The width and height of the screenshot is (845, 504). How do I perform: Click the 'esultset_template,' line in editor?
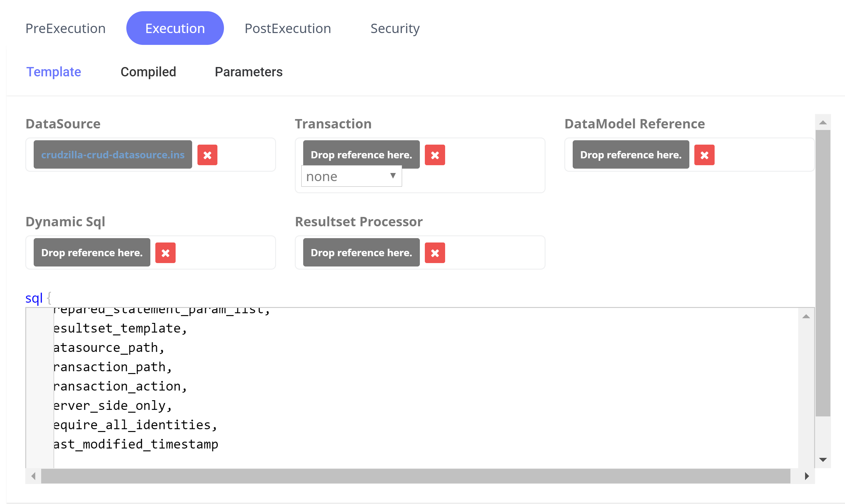click(x=120, y=329)
